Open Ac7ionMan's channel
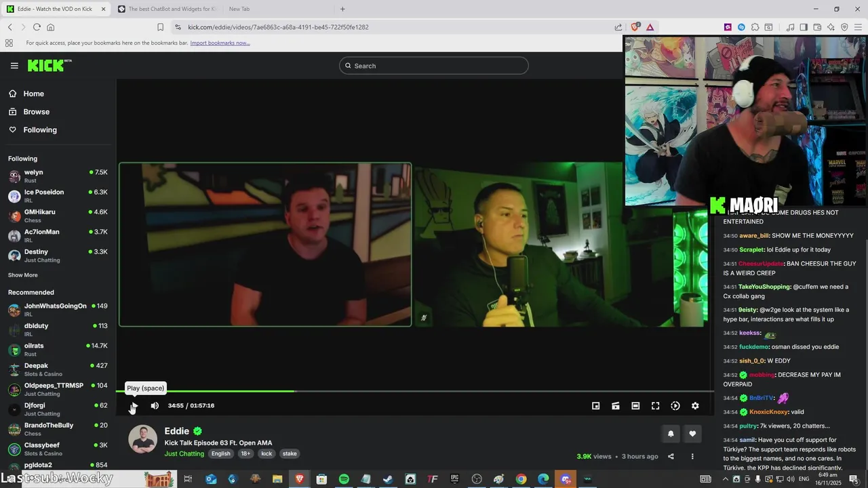Image resolution: width=868 pixels, height=488 pixels. [58, 236]
